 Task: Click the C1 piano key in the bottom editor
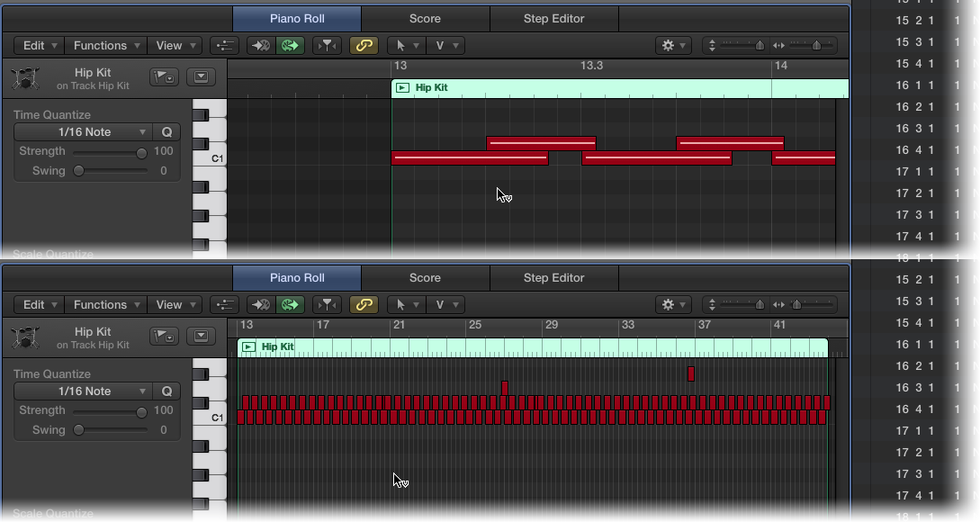209,418
